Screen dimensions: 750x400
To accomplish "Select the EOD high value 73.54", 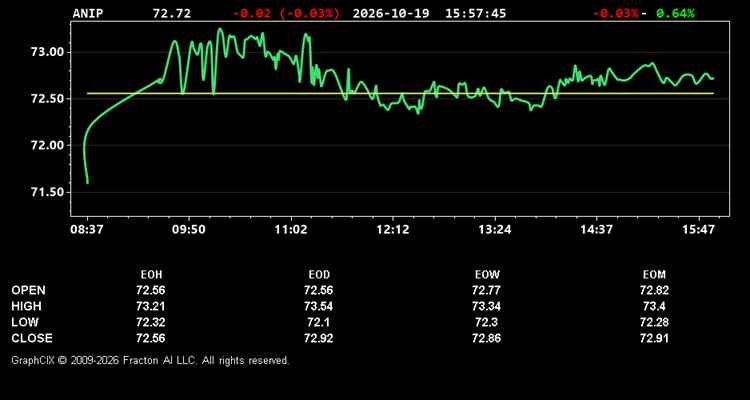I will [319, 306].
